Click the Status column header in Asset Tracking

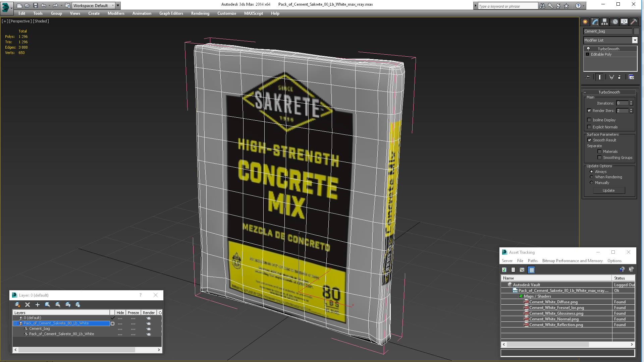coord(623,278)
